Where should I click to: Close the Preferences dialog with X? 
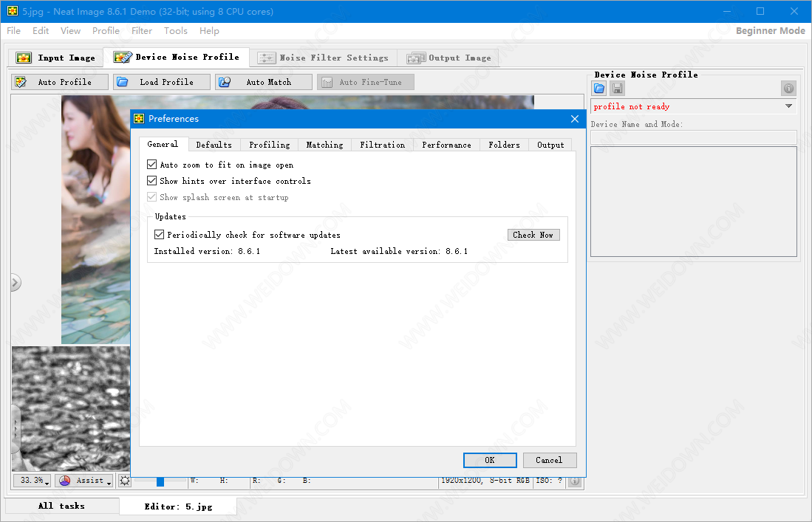click(574, 119)
